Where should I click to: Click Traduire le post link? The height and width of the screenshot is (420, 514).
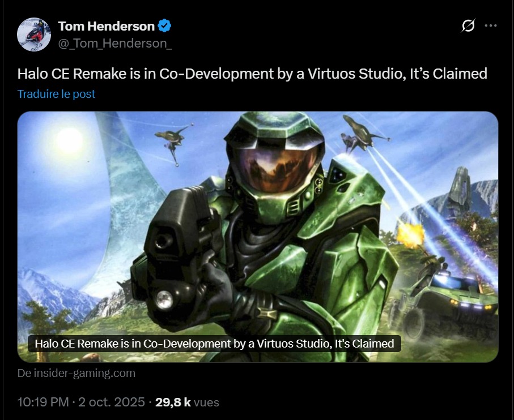coord(56,94)
